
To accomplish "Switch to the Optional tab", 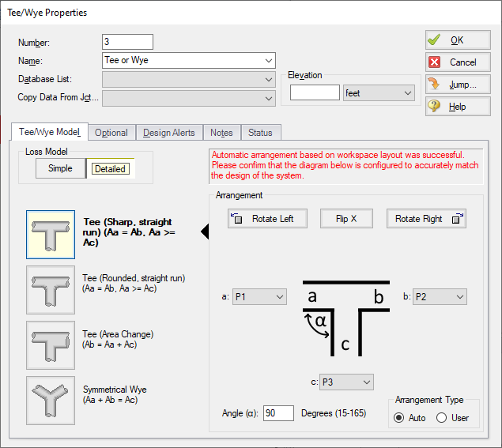I will (111, 133).
